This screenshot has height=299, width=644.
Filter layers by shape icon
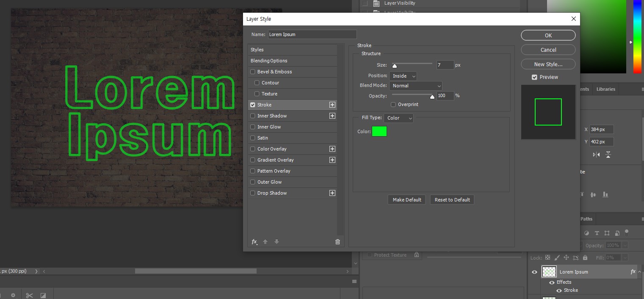[607, 233]
